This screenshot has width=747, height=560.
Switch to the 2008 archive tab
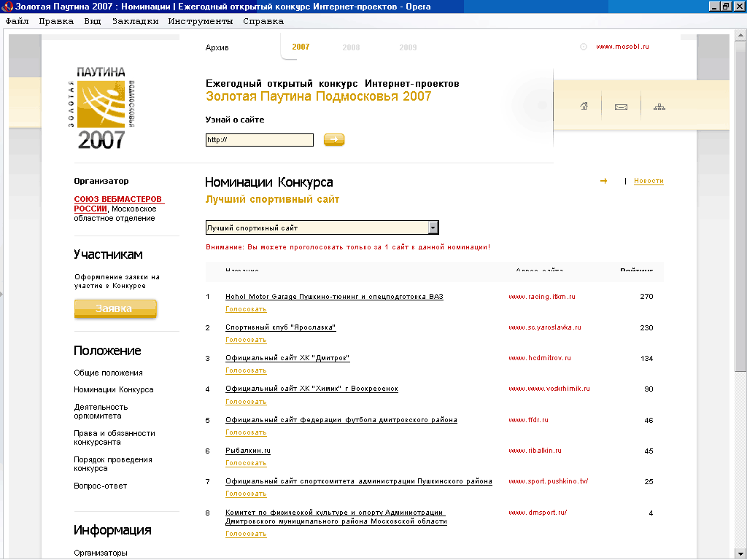click(351, 47)
